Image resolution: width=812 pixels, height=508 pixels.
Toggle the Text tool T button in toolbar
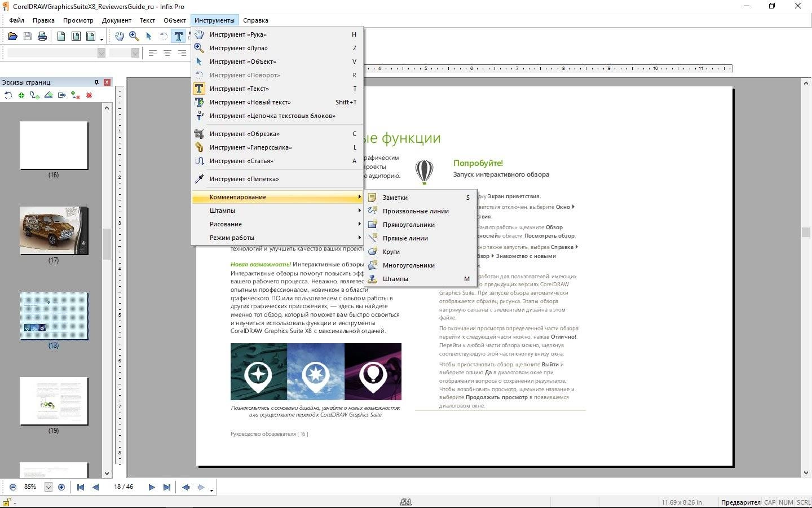178,37
